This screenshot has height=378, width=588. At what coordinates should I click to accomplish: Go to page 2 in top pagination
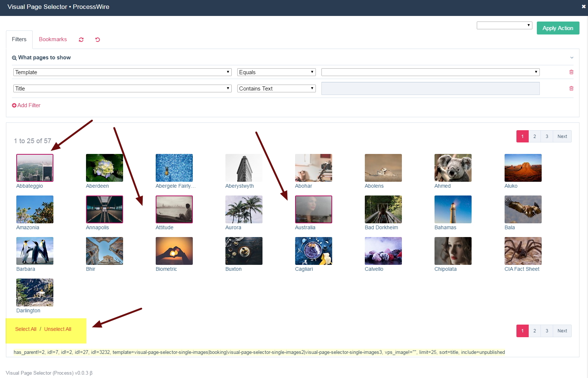[x=535, y=137]
